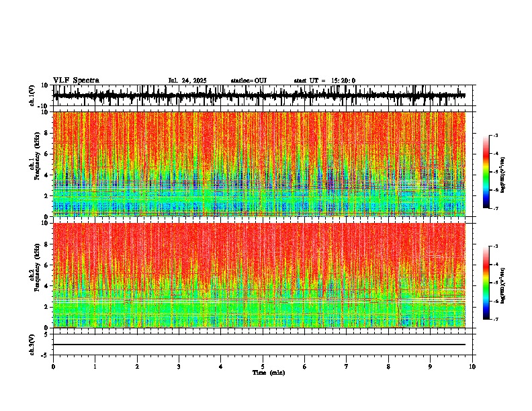Click time axis tick label "8"

388,367
